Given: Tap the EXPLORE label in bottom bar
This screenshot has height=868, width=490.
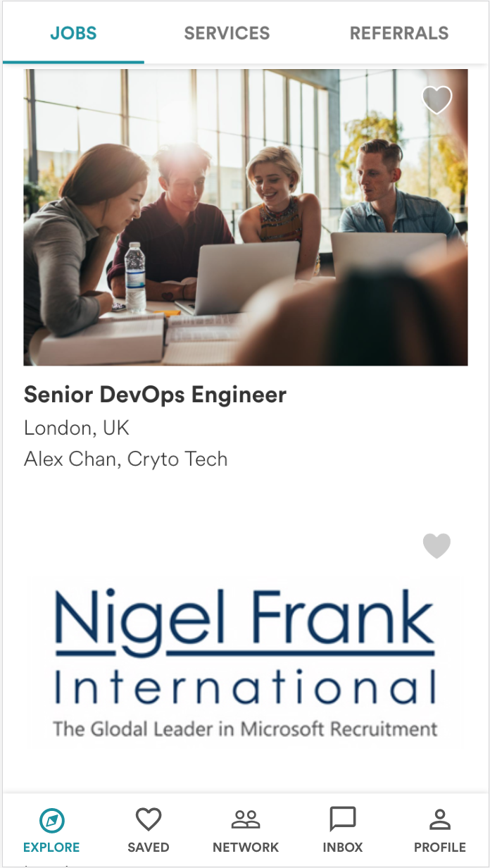Looking at the screenshot, I should (51, 848).
